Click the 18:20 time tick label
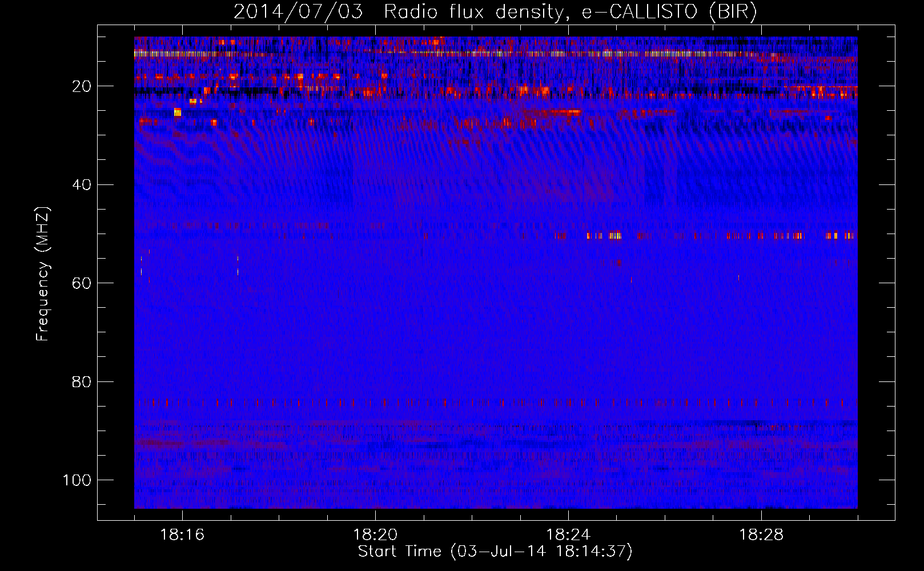This screenshot has width=924, height=571. (375, 535)
